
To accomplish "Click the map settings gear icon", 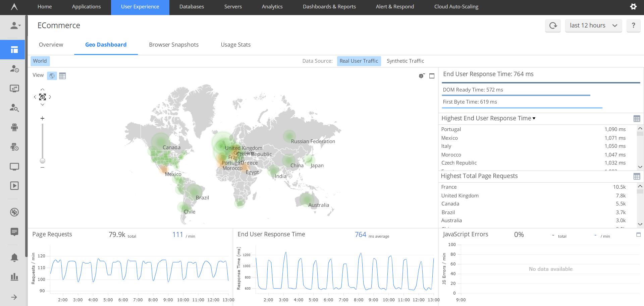I will (x=421, y=76).
